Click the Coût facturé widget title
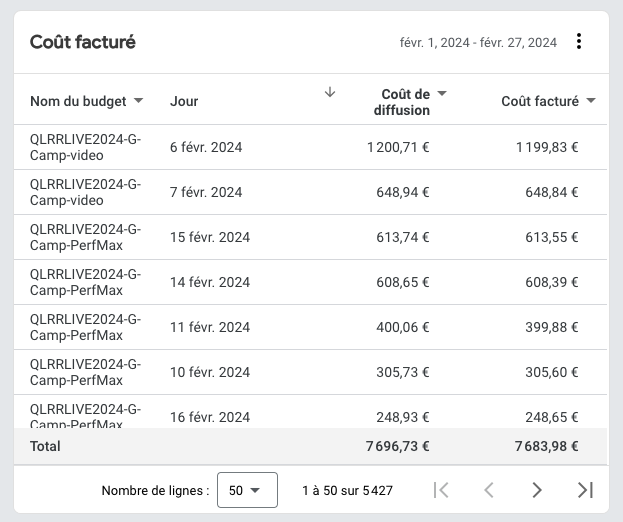623x522 pixels. 83,42
